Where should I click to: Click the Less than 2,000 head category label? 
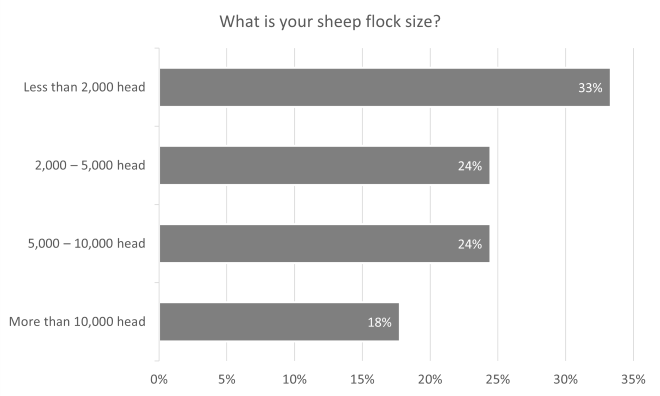click(x=84, y=87)
